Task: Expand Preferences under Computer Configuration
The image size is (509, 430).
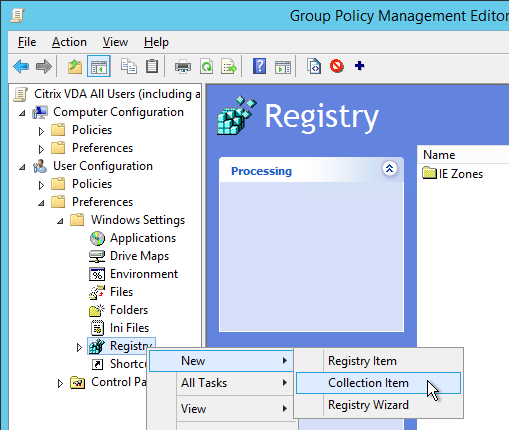Action: click(41, 149)
